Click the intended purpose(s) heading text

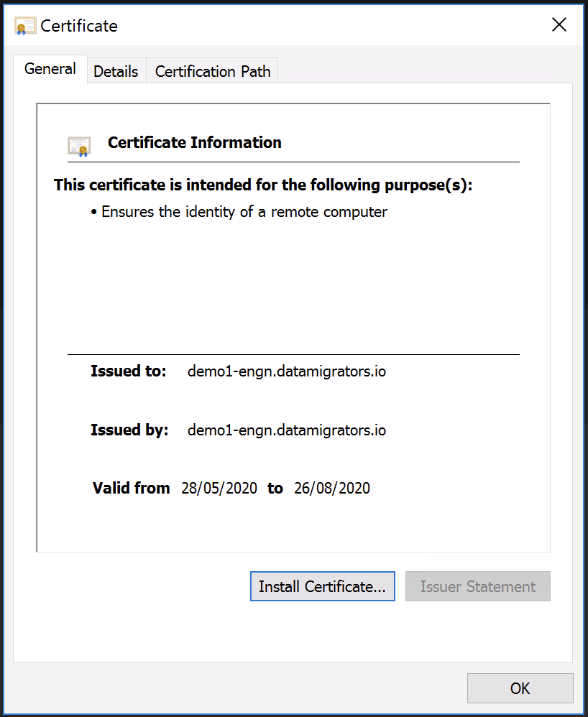click(263, 185)
